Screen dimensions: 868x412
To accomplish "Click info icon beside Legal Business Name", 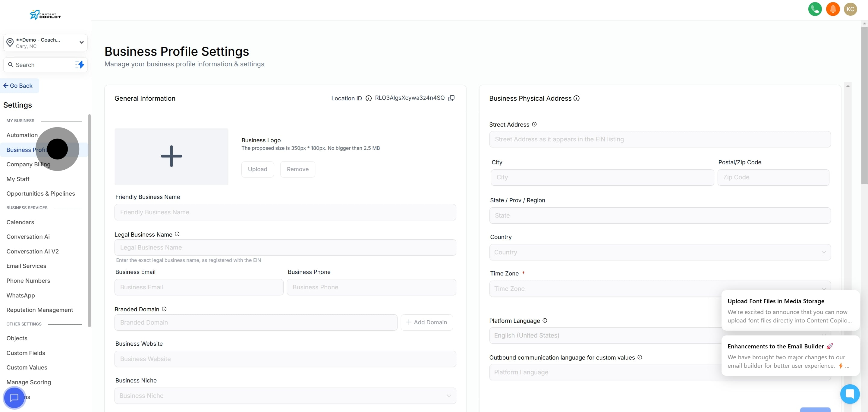I will [x=177, y=234].
